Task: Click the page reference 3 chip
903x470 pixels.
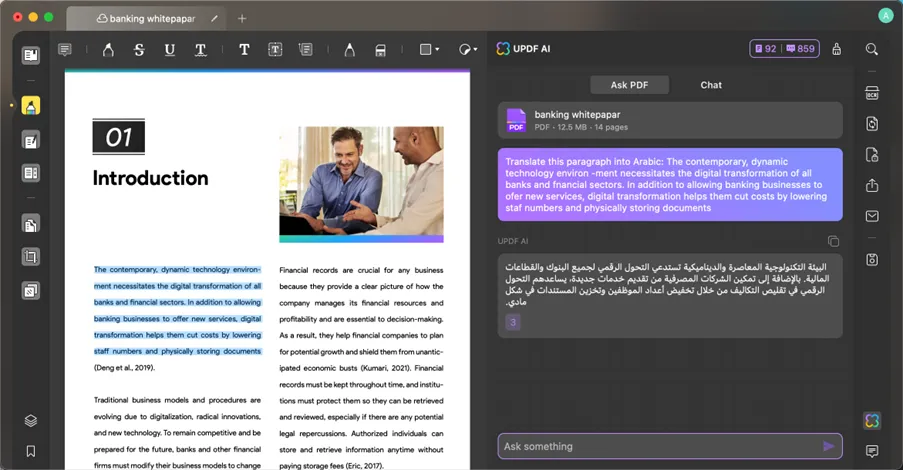Action: [x=513, y=322]
